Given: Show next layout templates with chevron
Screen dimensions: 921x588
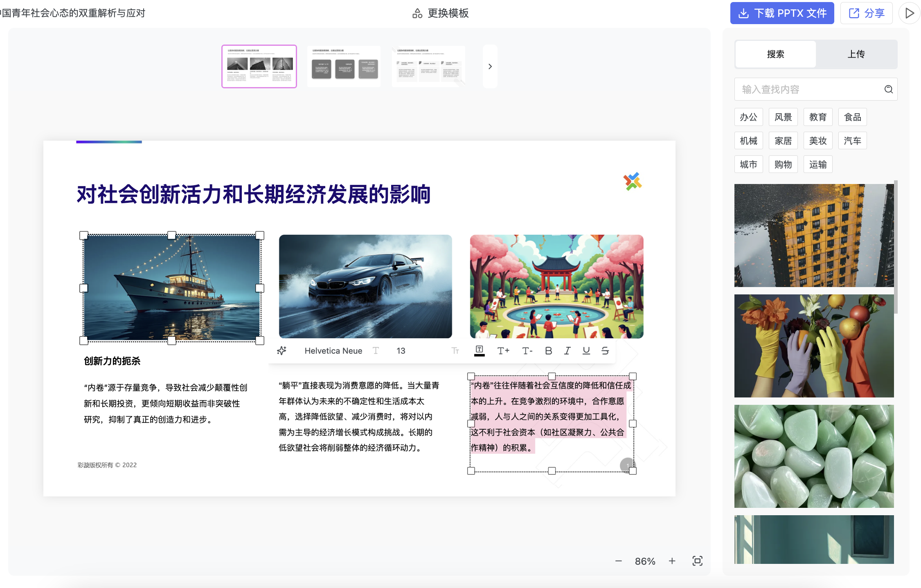Looking at the screenshot, I should pos(490,66).
